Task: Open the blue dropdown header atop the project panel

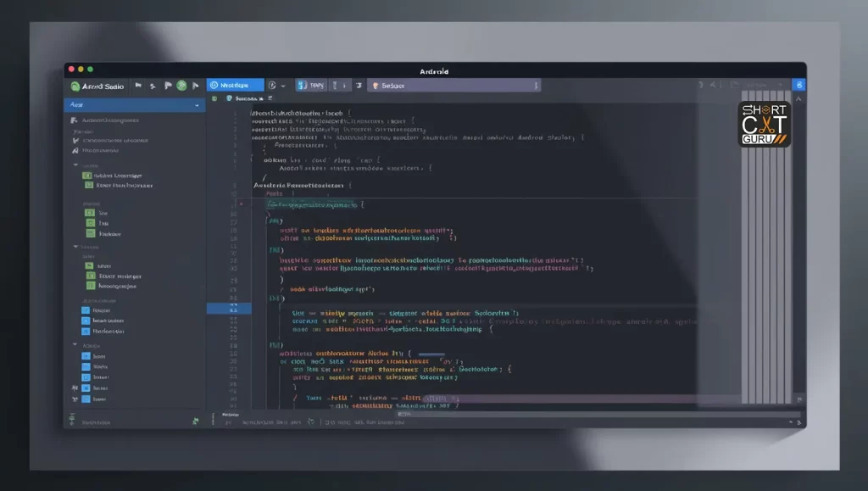Action: tap(135, 104)
